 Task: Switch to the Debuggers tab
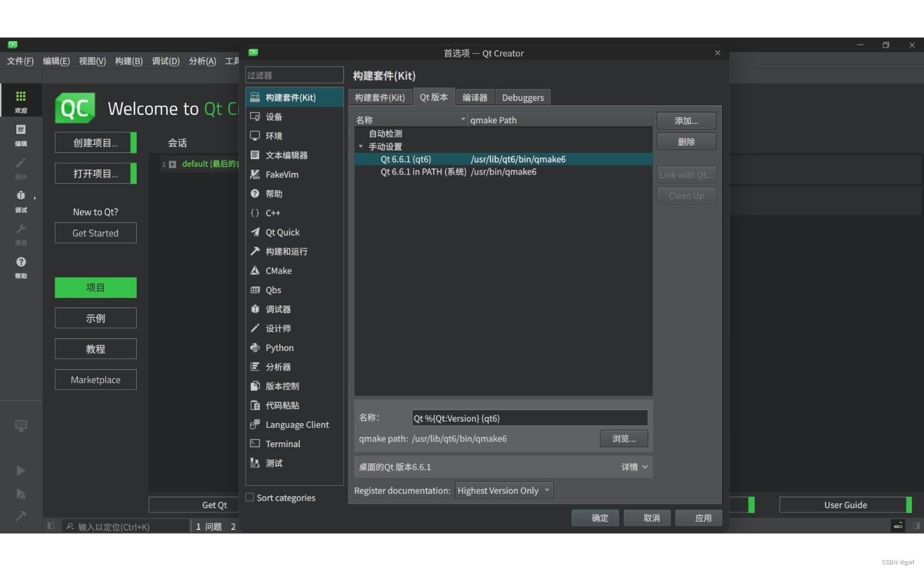click(x=523, y=97)
